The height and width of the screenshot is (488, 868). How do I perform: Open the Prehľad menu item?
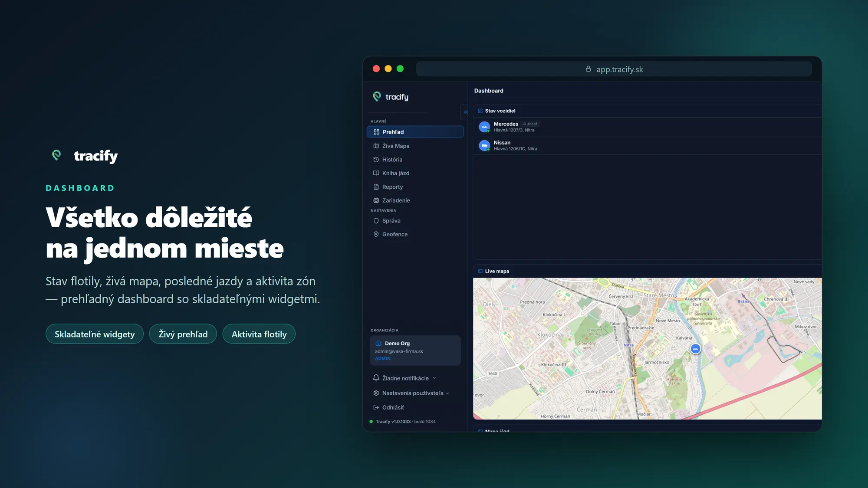415,132
